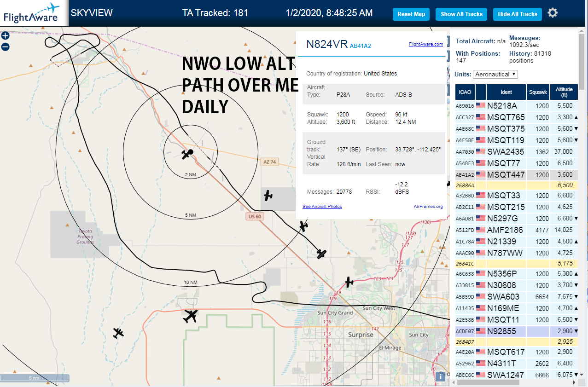Sort table by Ident column header
The height and width of the screenshot is (387, 588).
click(x=506, y=92)
